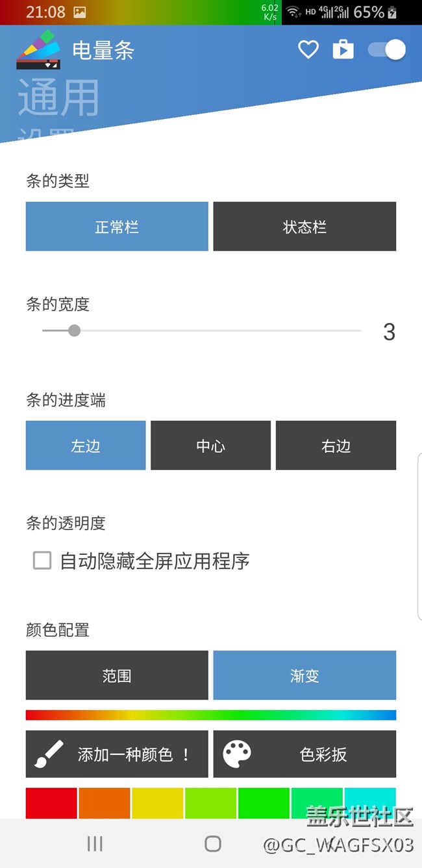Disable the app with the top toggle switch
The height and width of the screenshot is (868, 422).
(x=386, y=49)
